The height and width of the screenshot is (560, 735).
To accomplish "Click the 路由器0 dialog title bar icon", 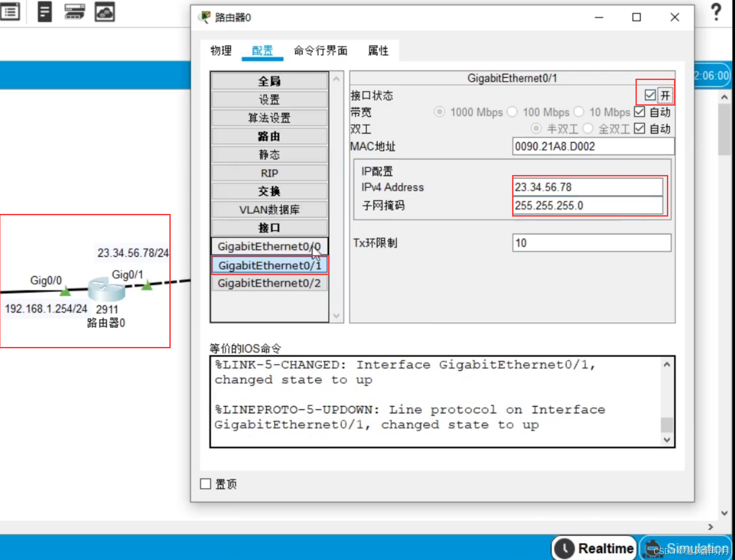I will [x=204, y=17].
